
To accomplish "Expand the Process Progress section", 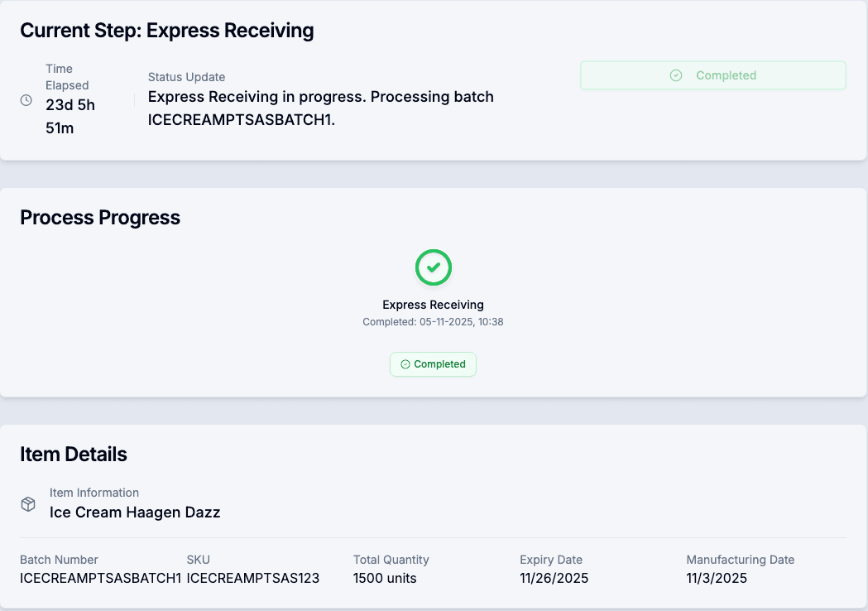I will click(x=100, y=217).
